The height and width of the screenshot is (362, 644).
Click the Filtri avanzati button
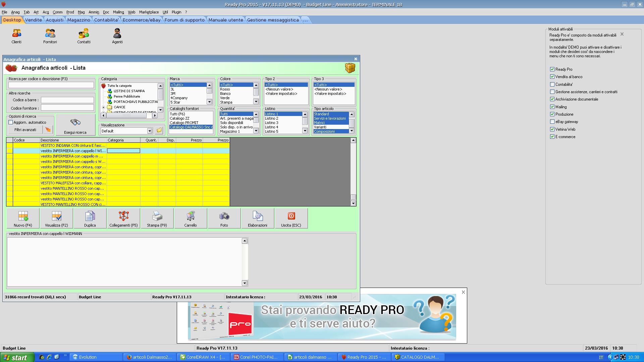point(25,130)
